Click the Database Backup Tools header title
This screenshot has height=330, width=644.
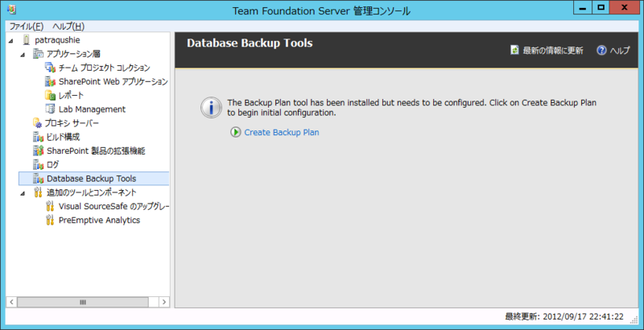tap(250, 43)
